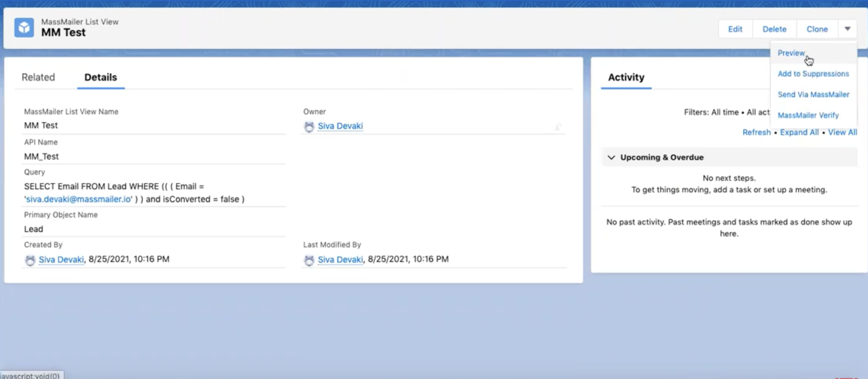
Task: Click Owner Siva Devaki avatar icon
Action: coord(309,126)
